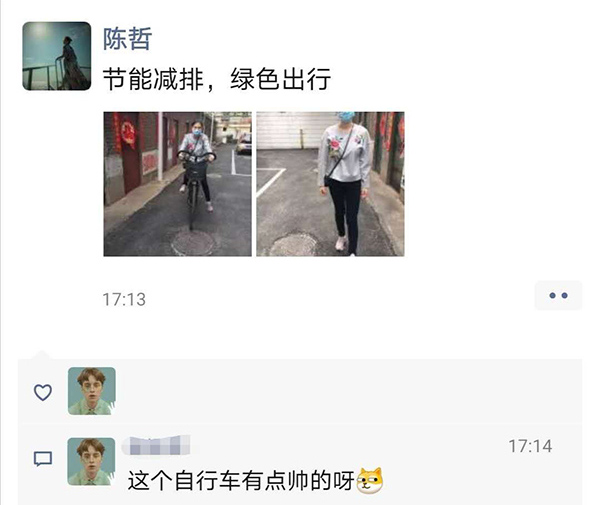
Task: Open the liker's avatar in likes row
Action: tap(92, 391)
